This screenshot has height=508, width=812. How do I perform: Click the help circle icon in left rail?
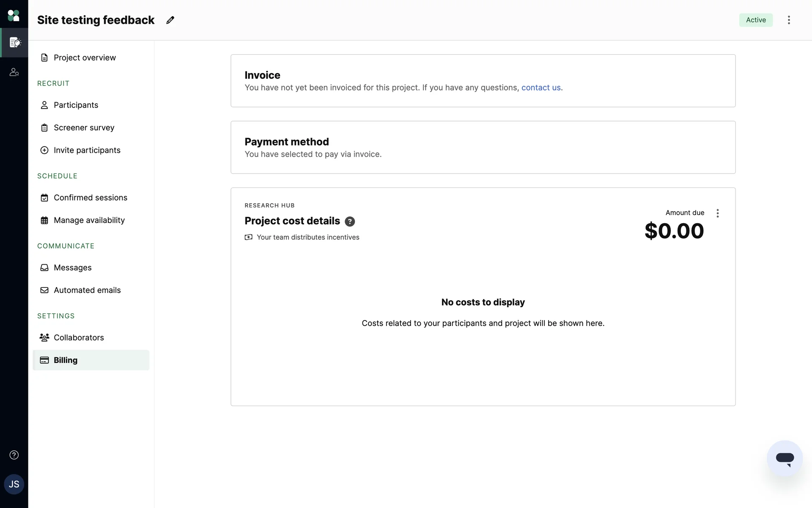point(14,455)
